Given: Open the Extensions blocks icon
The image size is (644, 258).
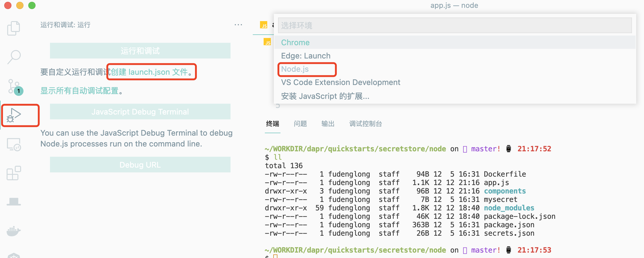Looking at the screenshot, I should coord(14,173).
